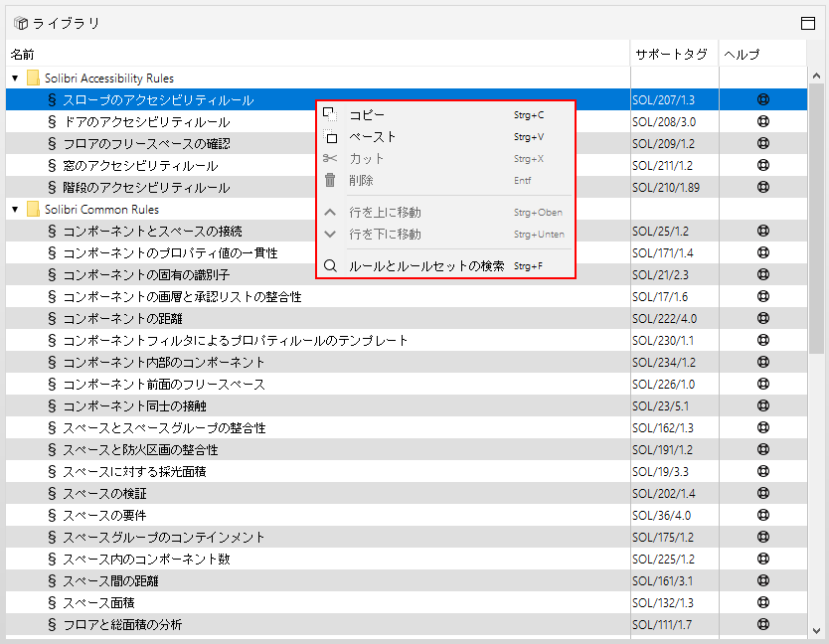This screenshot has height=644, width=829.
Task: Click the scrollbar down arrow
Action: coord(816,630)
